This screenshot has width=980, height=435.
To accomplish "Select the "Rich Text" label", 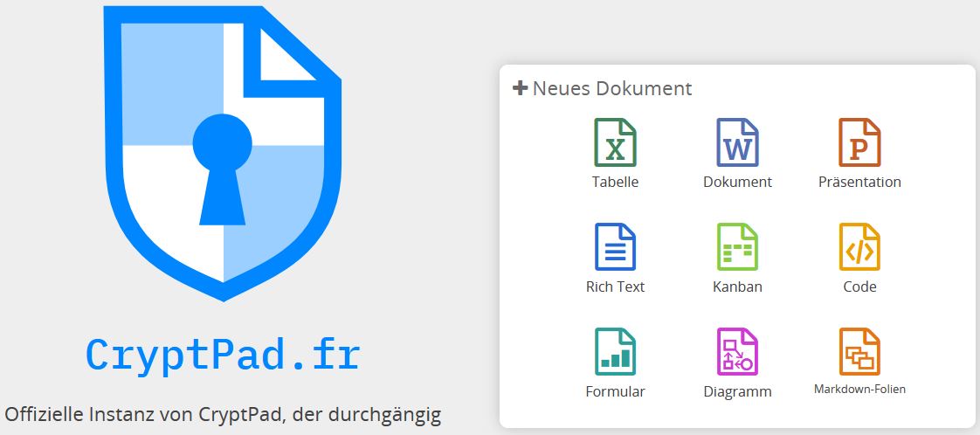I will [x=615, y=287].
